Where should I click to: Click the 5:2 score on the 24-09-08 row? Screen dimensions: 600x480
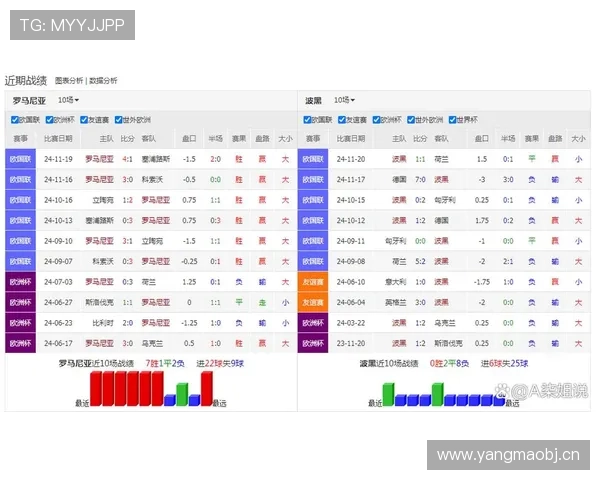tap(420, 261)
